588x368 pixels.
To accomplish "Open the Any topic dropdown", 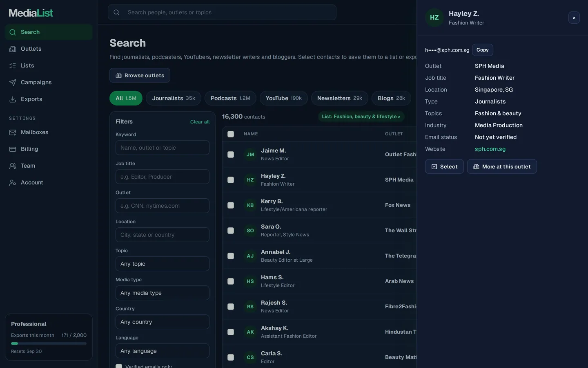I will pos(163,264).
